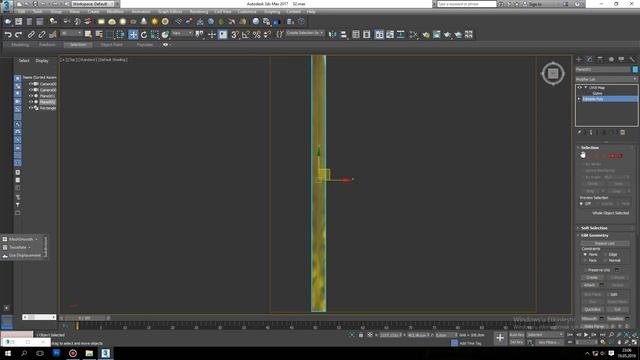Click the Pin Stack icon under modifier stack

(x=579, y=132)
